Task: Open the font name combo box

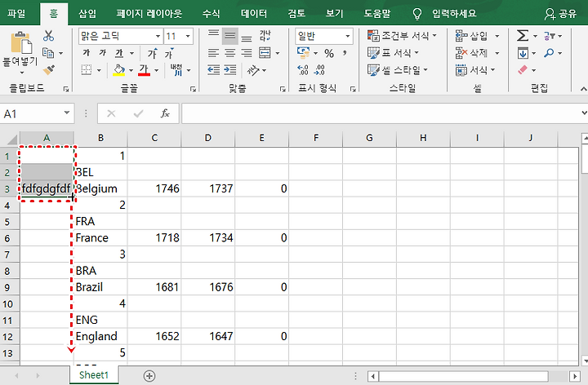Action: click(120, 36)
